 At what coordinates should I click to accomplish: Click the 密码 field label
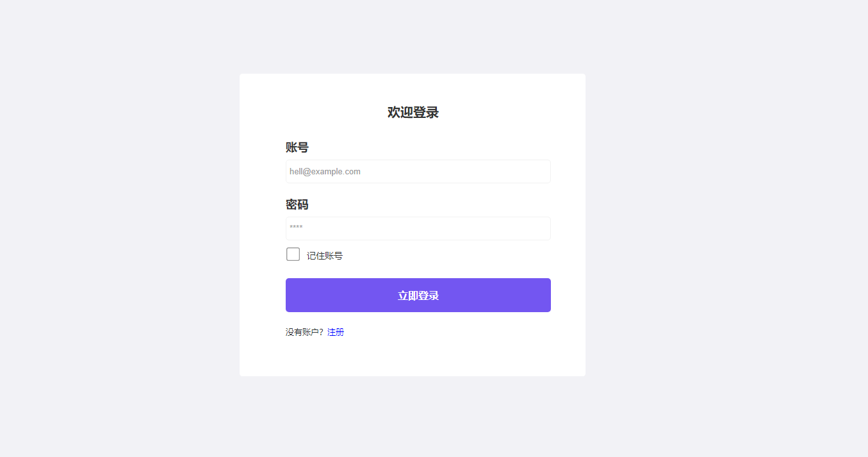pyautogui.click(x=297, y=204)
